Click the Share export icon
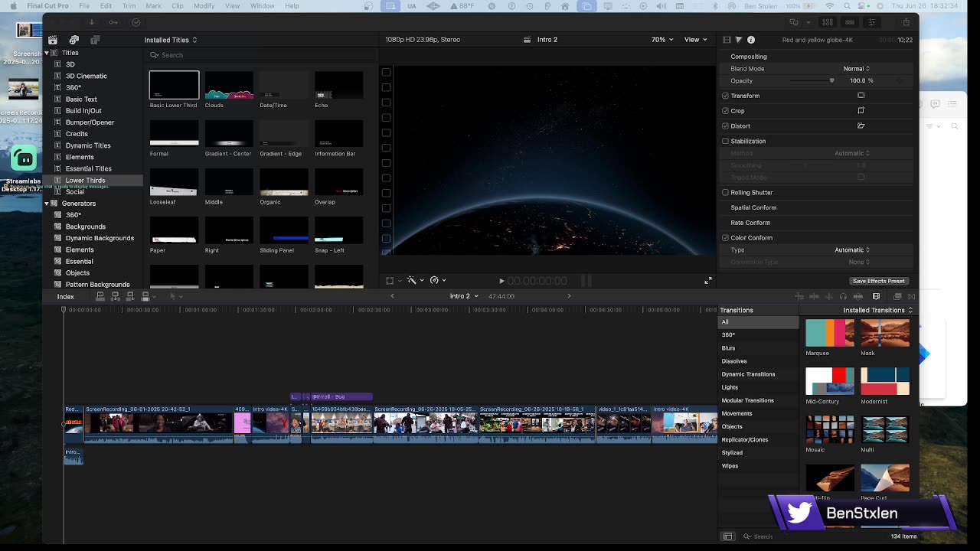This screenshot has height=551, width=980. pos(906,22)
